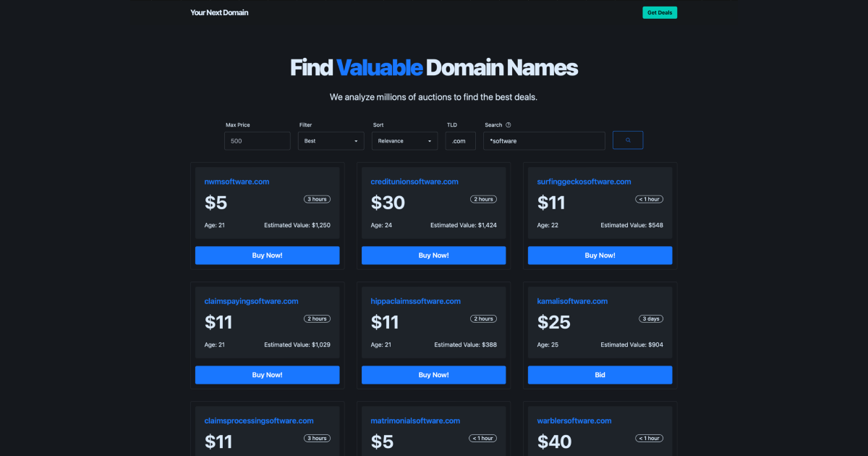Focus the Search field containing *software
The image size is (868, 456).
click(x=544, y=140)
